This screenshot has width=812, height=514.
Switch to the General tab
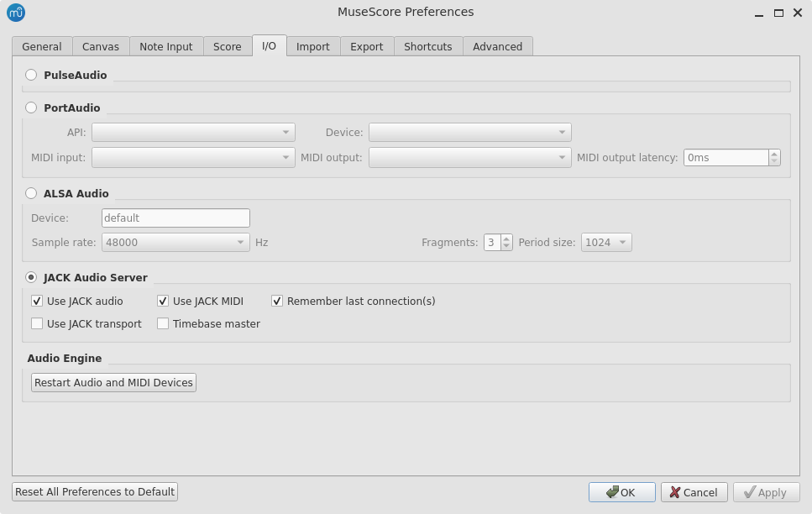(x=42, y=47)
